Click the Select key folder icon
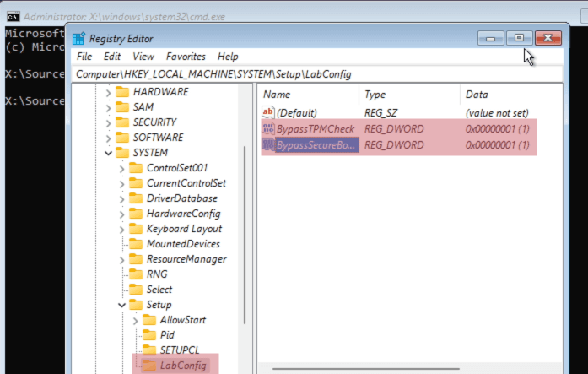The width and height of the screenshot is (588, 374). coord(136,290)
